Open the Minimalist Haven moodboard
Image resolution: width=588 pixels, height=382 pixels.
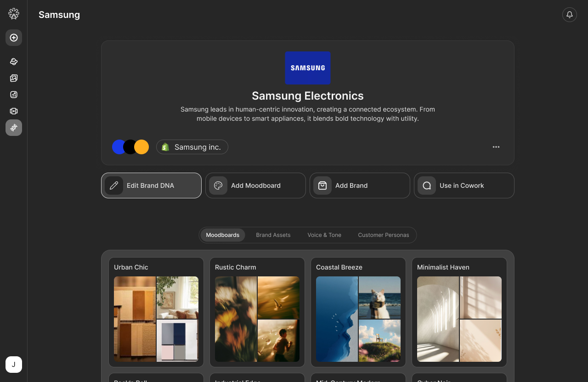coord(459,312)
